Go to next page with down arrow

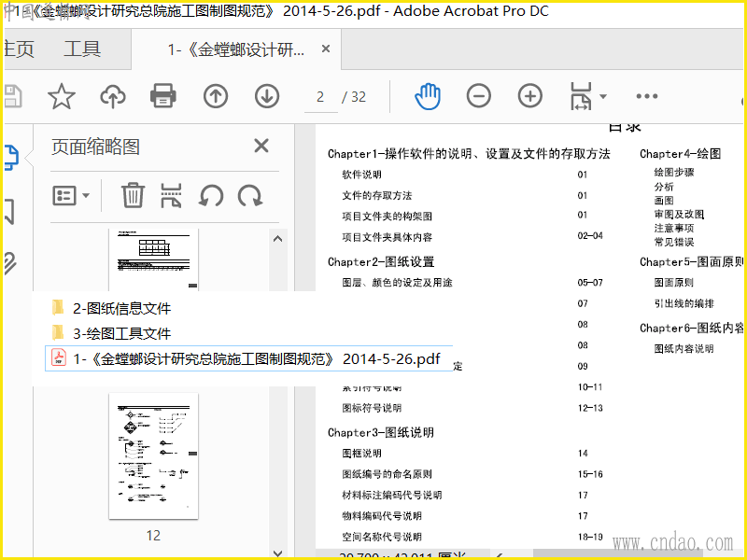pyautogui.click(x=267, y=97)
